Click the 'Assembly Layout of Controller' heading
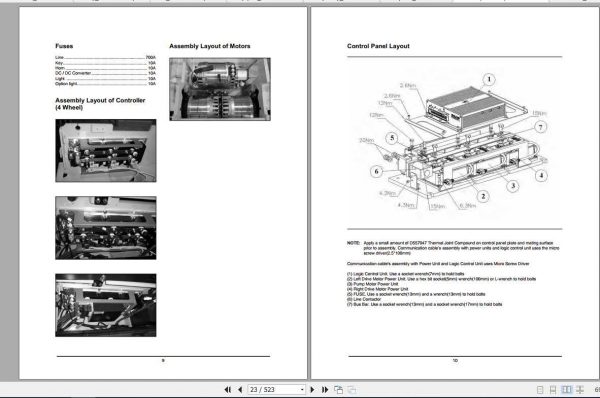Image resolution: width=600 pixels, height=398 pixels. click(100, 103)
